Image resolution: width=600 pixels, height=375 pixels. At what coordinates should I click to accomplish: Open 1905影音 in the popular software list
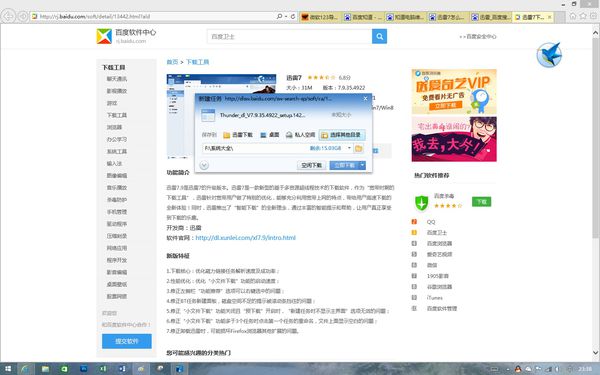(x=438, y=276)
